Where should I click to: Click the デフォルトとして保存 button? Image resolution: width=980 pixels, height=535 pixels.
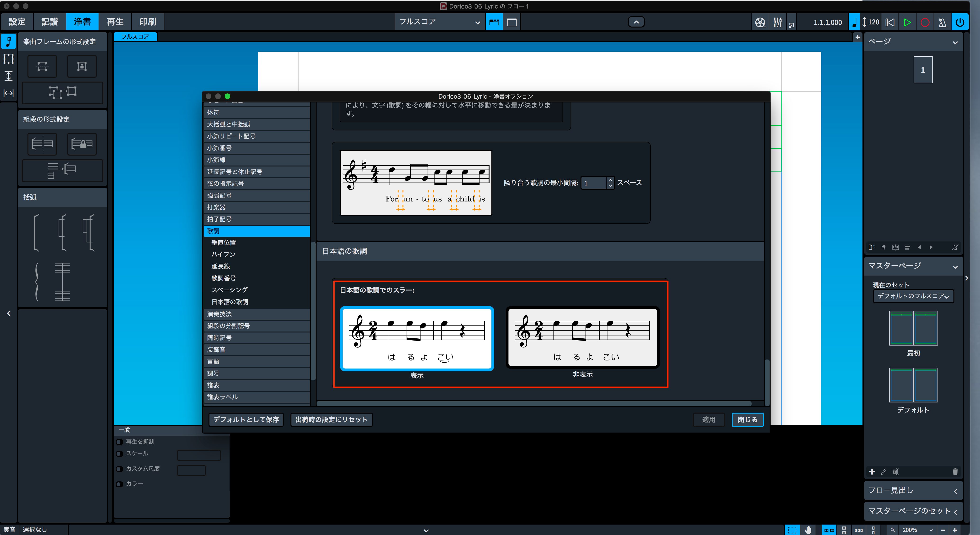click(246, 419)
